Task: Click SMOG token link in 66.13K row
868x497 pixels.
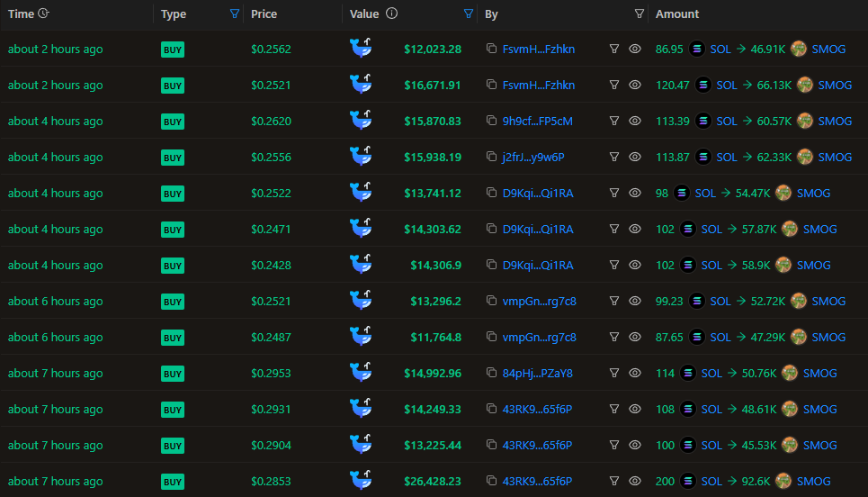Action: 835,86
